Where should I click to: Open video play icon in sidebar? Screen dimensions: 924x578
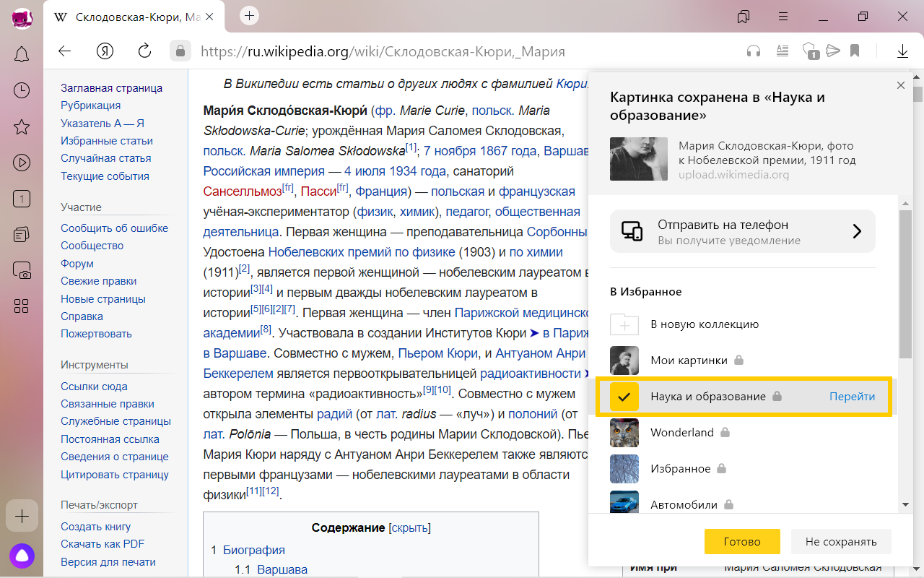[22, 163]
